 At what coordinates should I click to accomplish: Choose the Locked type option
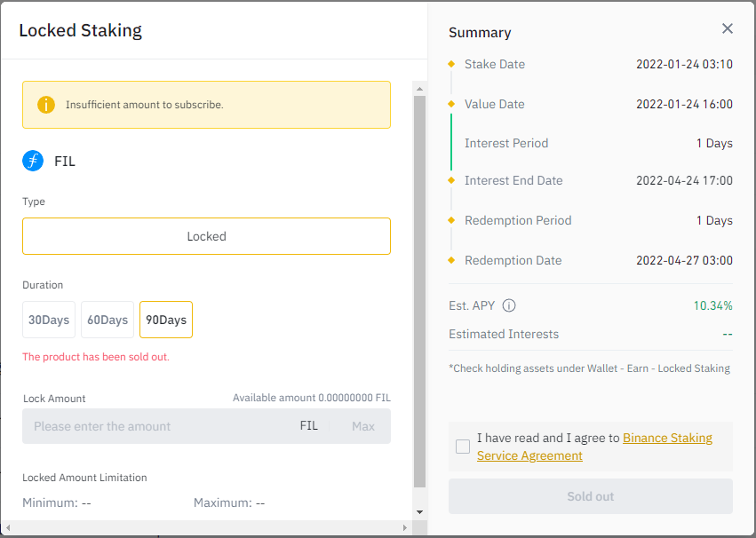pos(206,236)
